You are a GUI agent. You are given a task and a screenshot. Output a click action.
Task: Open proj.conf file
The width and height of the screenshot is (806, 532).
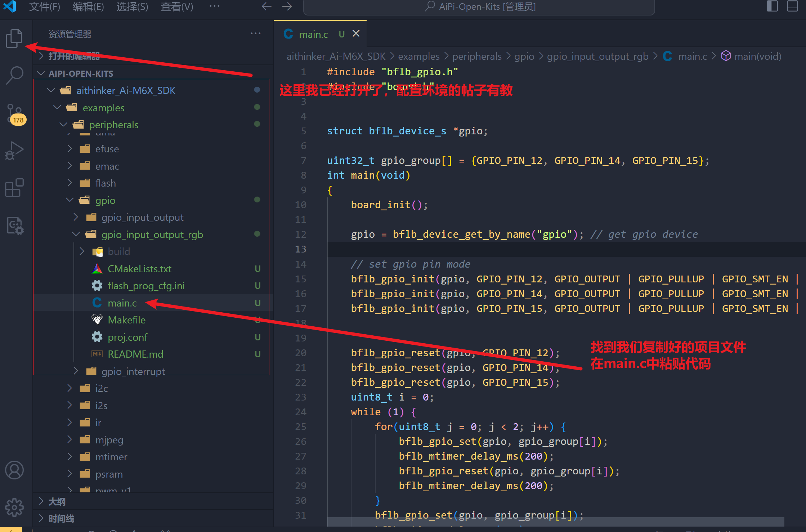[153, 337]
